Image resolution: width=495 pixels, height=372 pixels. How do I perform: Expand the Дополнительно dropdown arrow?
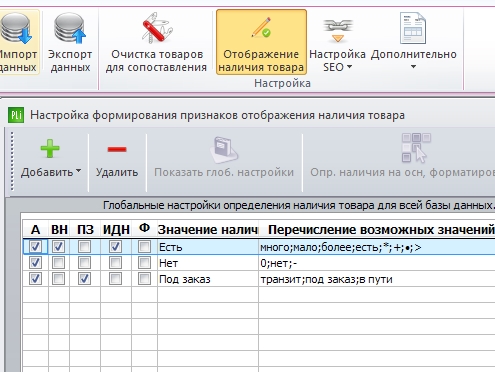coord(413,67)
